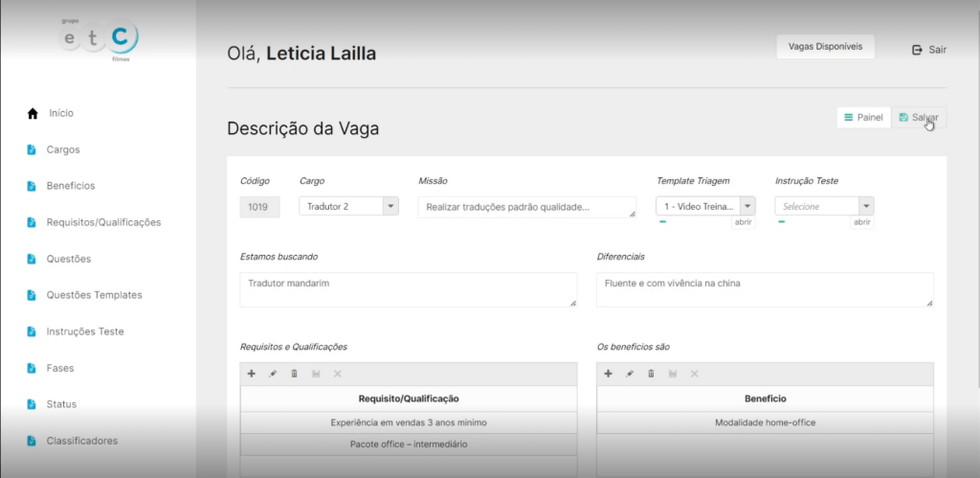Click the edit pencil in Requisitos toolbar
980x478 pixels.
point(273,374)
